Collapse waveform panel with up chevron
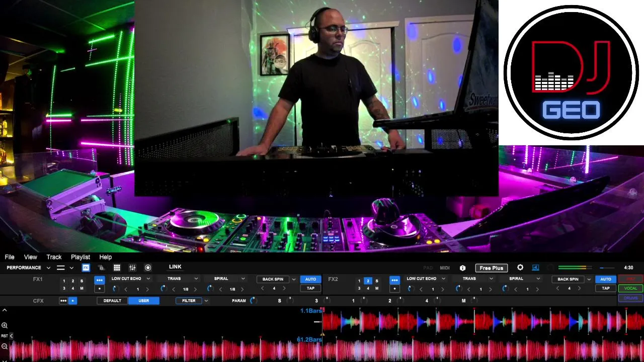Image resolution: width=644 pixels, height=362 pixels. pos(5,311)
